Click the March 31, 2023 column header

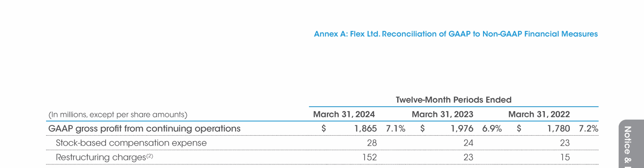[442, 114]
